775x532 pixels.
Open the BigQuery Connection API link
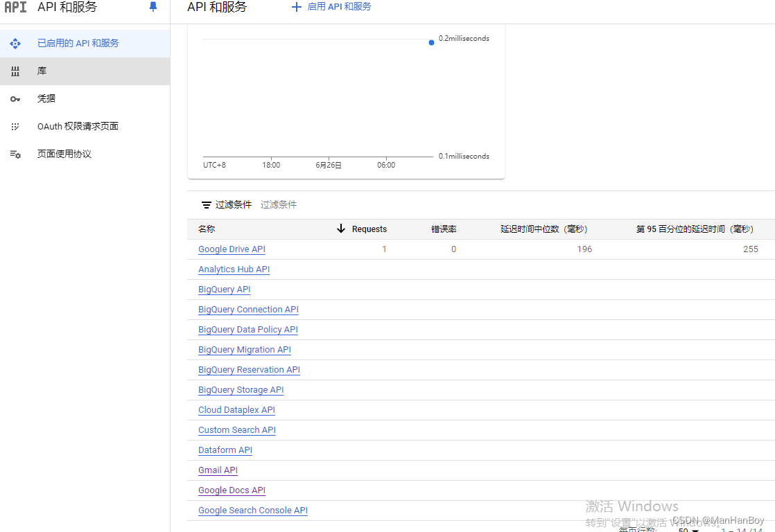click(x=248, y=309)
